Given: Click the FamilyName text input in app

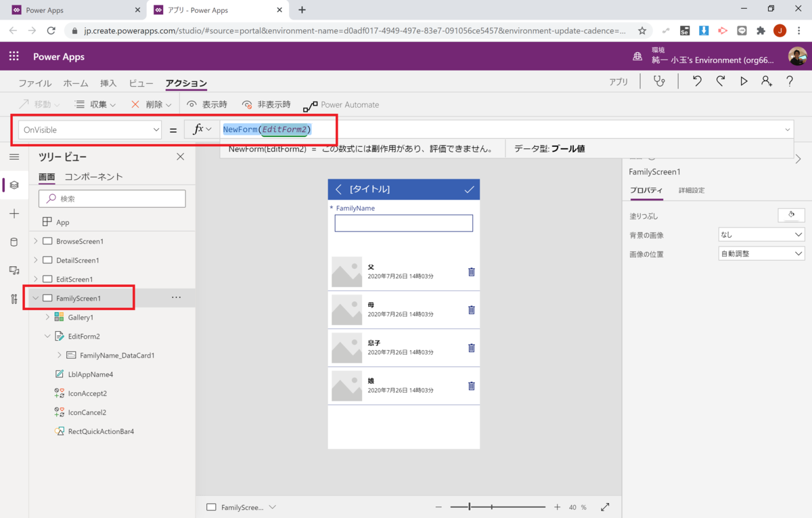Looking at the screenshot, I should (x=404, y=223).
